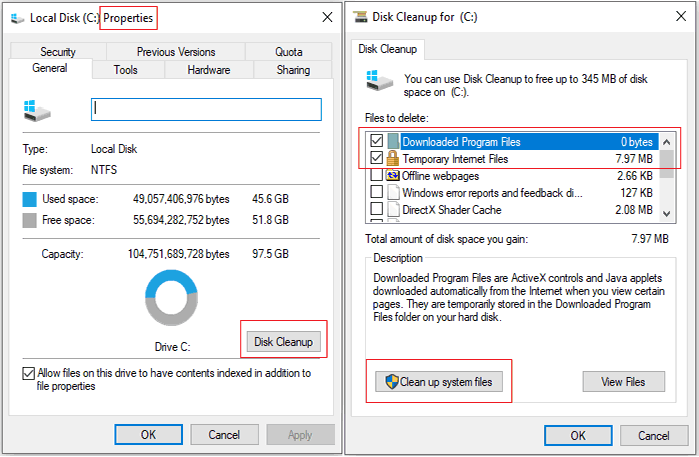699x457 pixels.
Task: Check the Offline webpages checkbox
Action: point(377,175)
